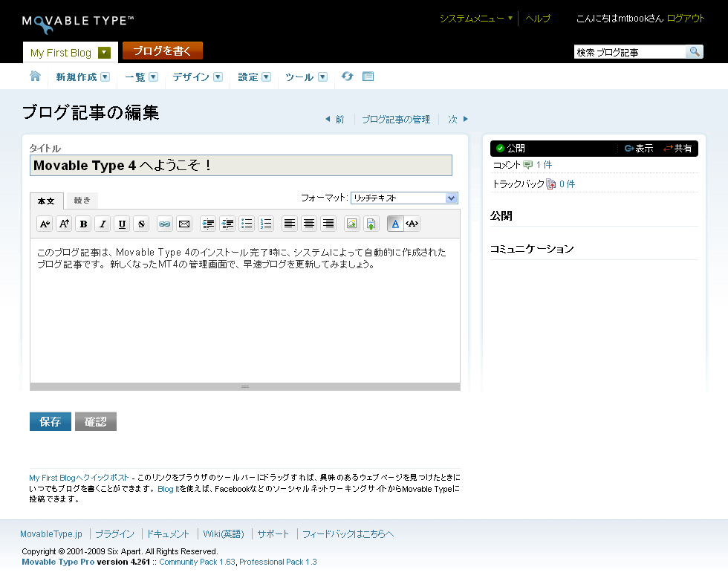Insert an email link with envelope icon
This screenshot has width=728, height=584.
click(x=184, y=224)
